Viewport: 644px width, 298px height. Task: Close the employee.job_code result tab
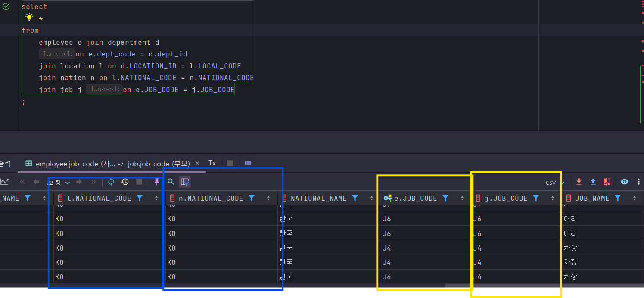pyautogui.click(x=197, y=163)
